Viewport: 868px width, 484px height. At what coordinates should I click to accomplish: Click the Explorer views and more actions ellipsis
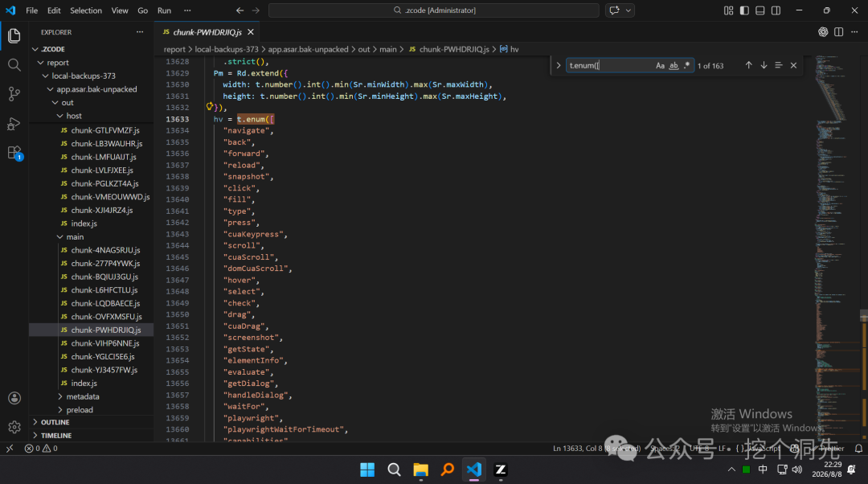pyautogui.click(x=140, y=32)
